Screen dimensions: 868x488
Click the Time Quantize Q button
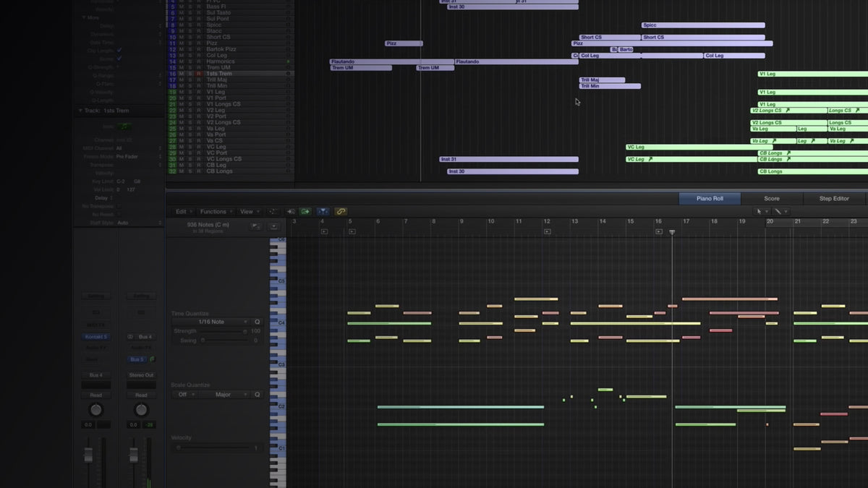tap(257, 322)
